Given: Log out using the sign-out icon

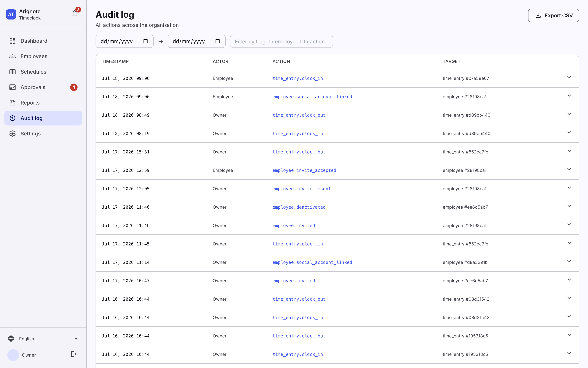Looking at the screenshot, I should [x=74, y=354].
